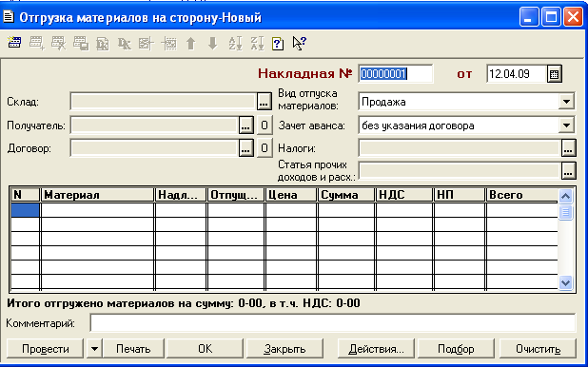Click the Договор input field
Screen dimensions: 588x367
click(x=154, y=148)
